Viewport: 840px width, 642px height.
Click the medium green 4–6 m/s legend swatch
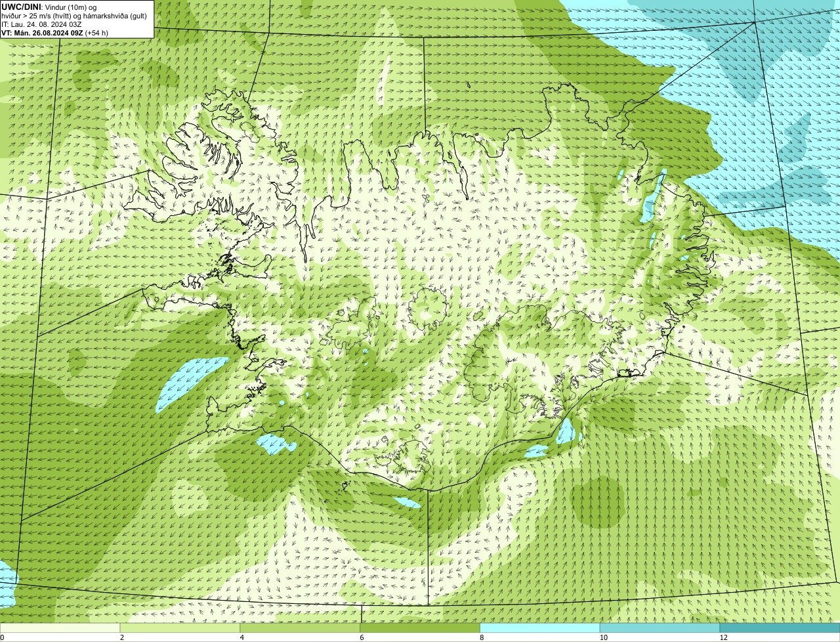point(300,628)
